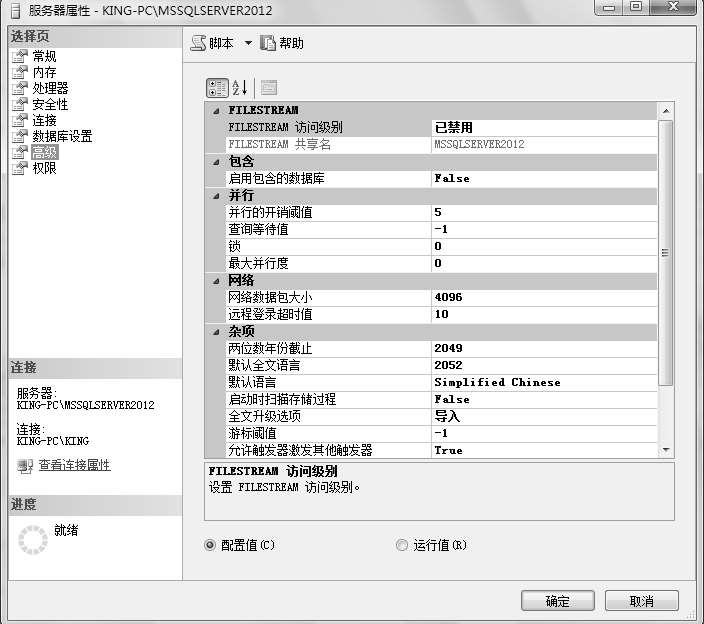This screenshot has width=704, height=624.
Task: Open the 脚本 dropdown arrow
Action: click(248, 43)
